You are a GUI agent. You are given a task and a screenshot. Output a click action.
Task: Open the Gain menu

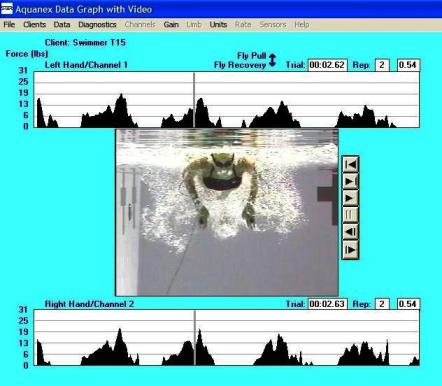171,24
